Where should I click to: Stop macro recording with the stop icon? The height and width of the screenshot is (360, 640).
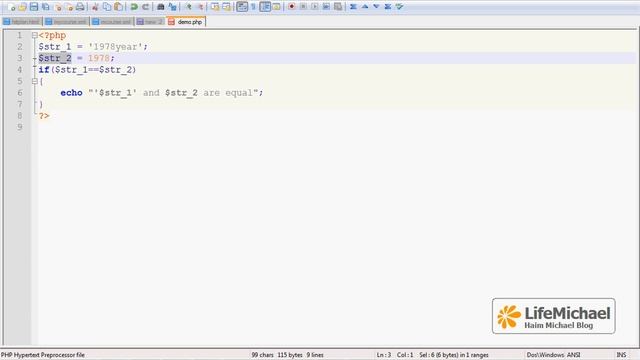(303, 7)
